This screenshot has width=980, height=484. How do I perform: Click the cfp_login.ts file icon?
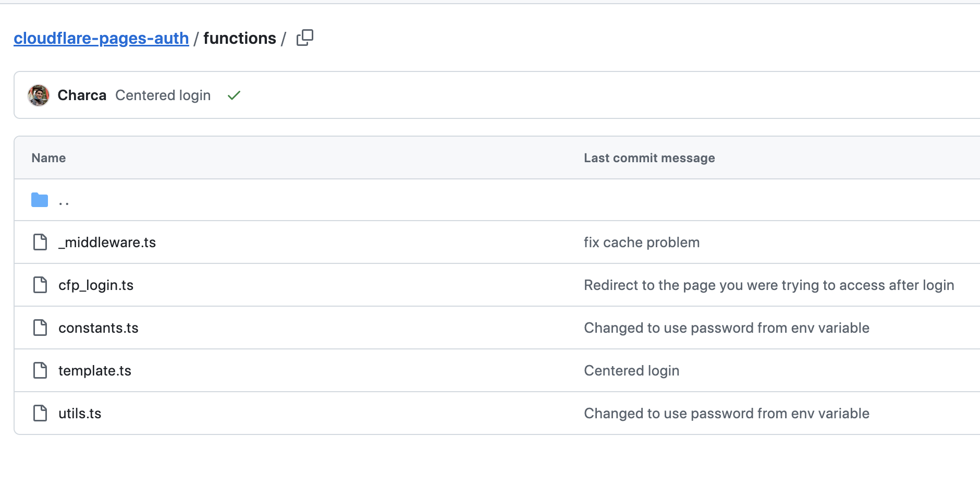click(x=40, y=285)
